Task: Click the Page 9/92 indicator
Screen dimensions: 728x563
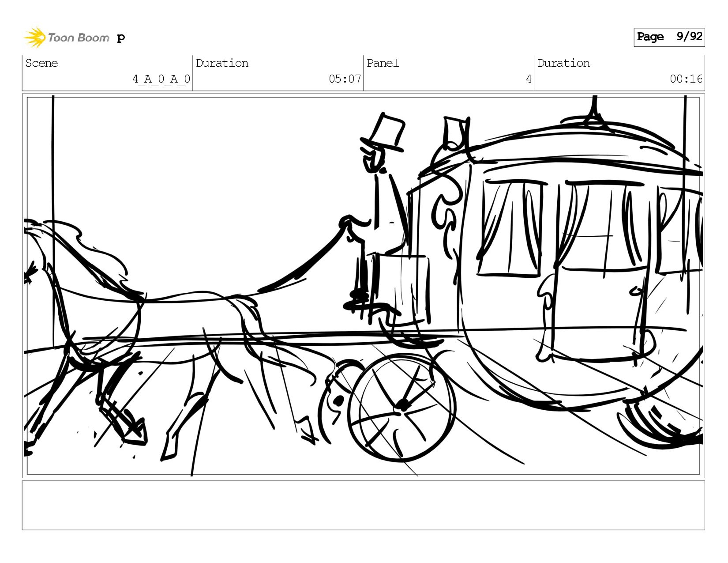Action: [x=669, y=37]
